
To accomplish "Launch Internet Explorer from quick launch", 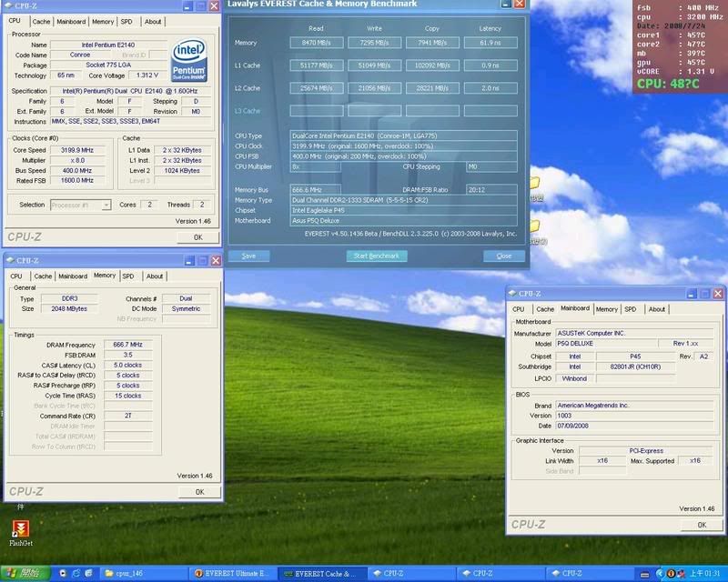I will tap(76, 574).
